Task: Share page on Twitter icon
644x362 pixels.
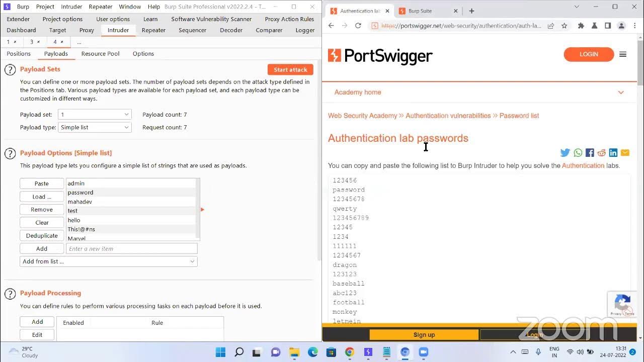Action: click(565, 153)
